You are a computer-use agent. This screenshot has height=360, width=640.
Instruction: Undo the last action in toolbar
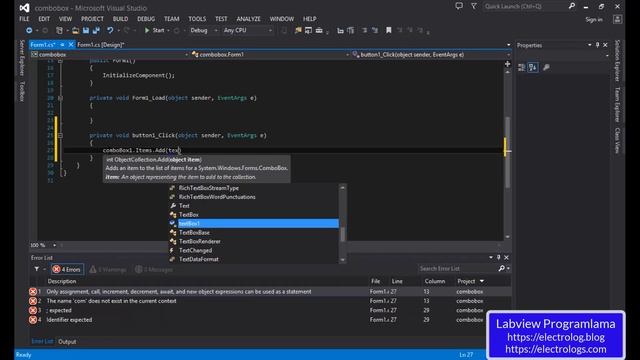[x=110, y=31]
